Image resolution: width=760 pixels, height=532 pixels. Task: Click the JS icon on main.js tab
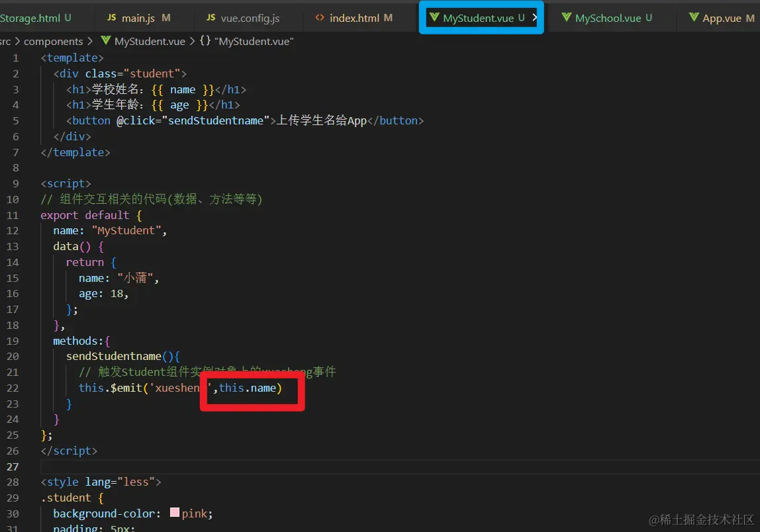tap(111, 17)
